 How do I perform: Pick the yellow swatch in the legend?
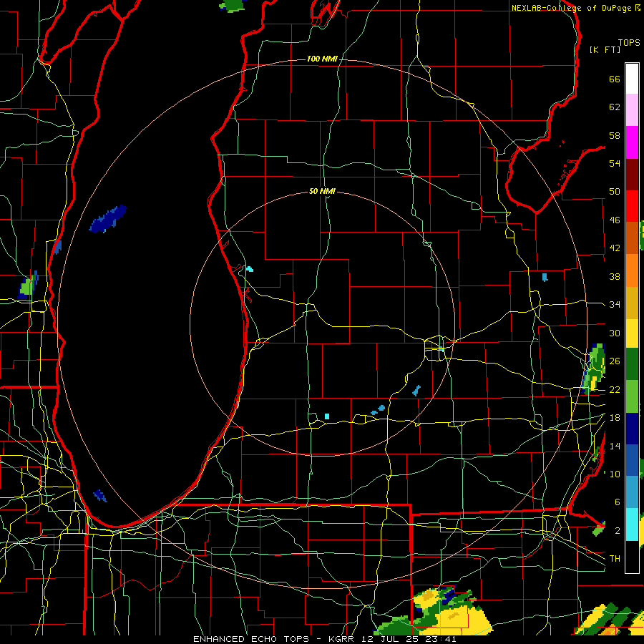(x=632, y=334)
